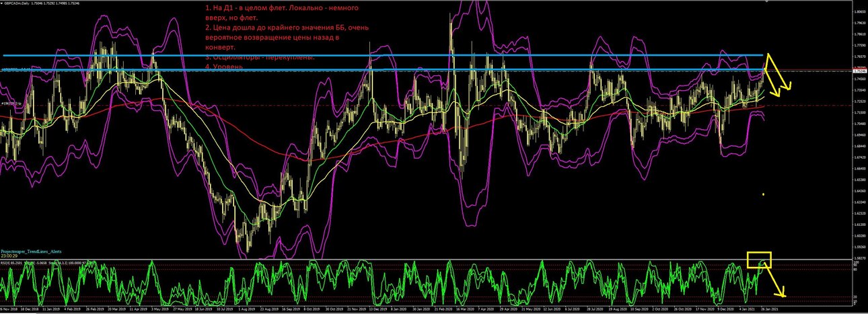Click the 17 Nov 2020 date label

[x=705, y=309]
